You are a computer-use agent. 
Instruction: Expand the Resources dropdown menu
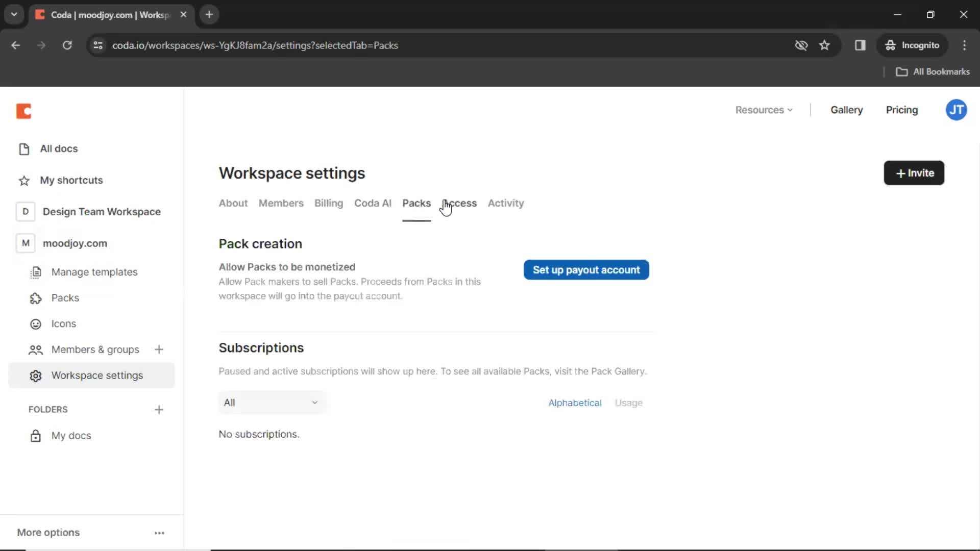764,110
